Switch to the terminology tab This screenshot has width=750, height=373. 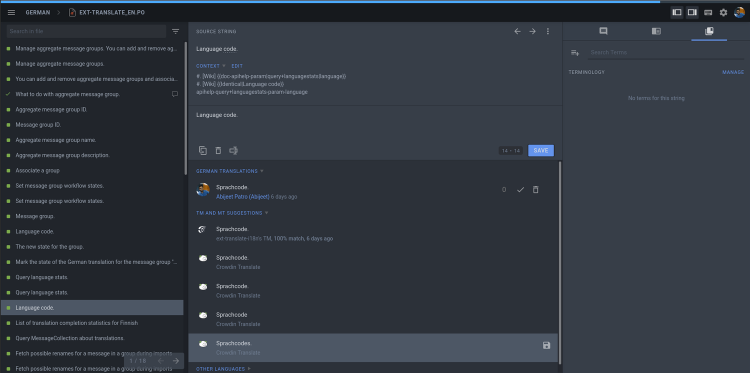tap(709, 32)
